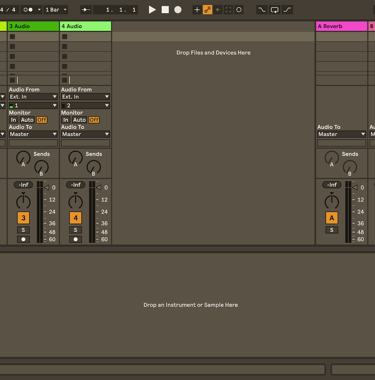375x380 pixels.
Task: Click the Stop transport button
Action: 165,10
